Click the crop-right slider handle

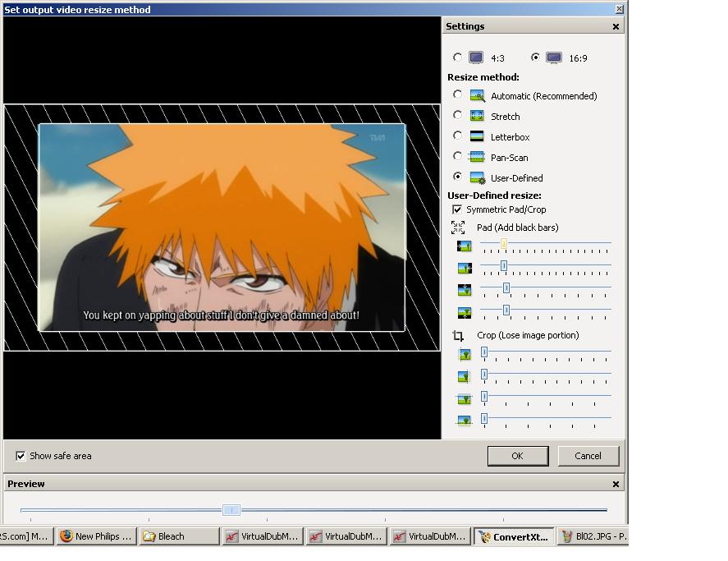tap(484, 374)
